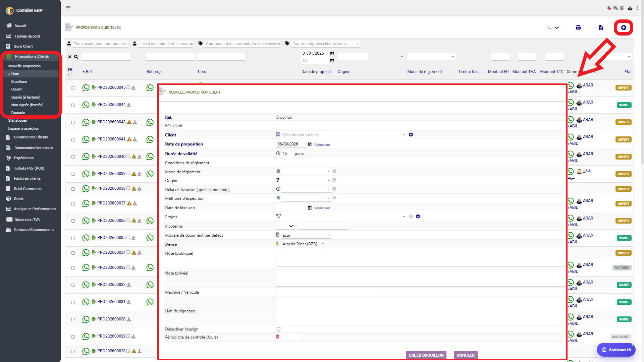
Task: Open page size selector dropdown
Action: pos(553,27)
